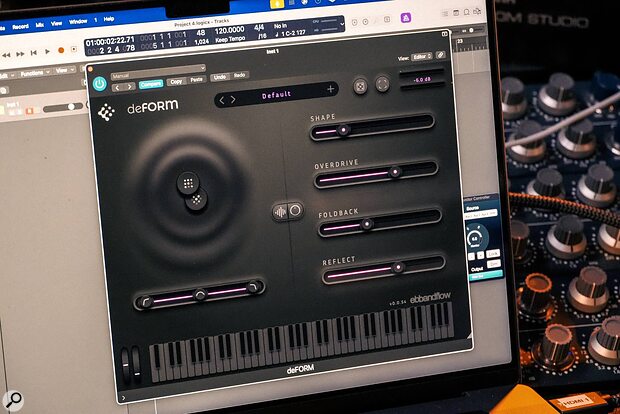This screenshot has width=620, height=414.
Task: Open the media Browsers icon
Action: tap(477, 11)
